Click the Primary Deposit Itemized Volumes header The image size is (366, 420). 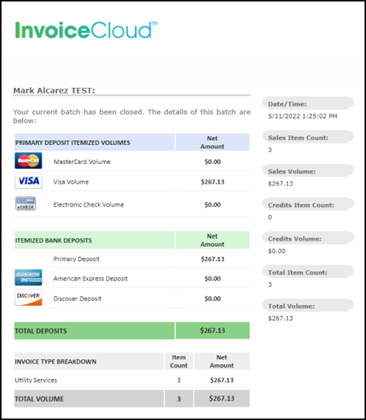(73, 143)
